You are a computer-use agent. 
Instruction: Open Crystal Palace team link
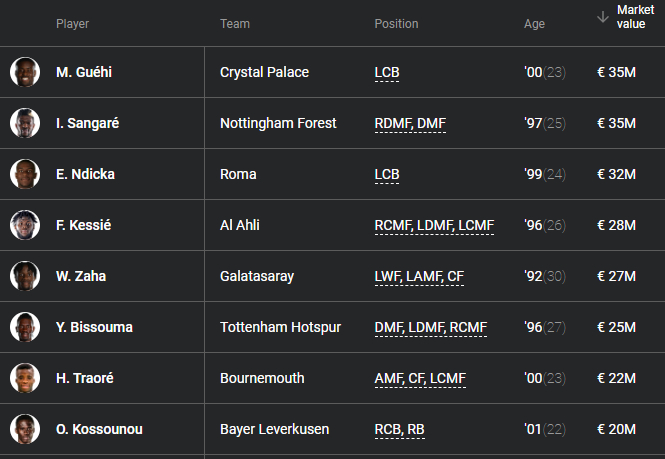tap(264, 72)
